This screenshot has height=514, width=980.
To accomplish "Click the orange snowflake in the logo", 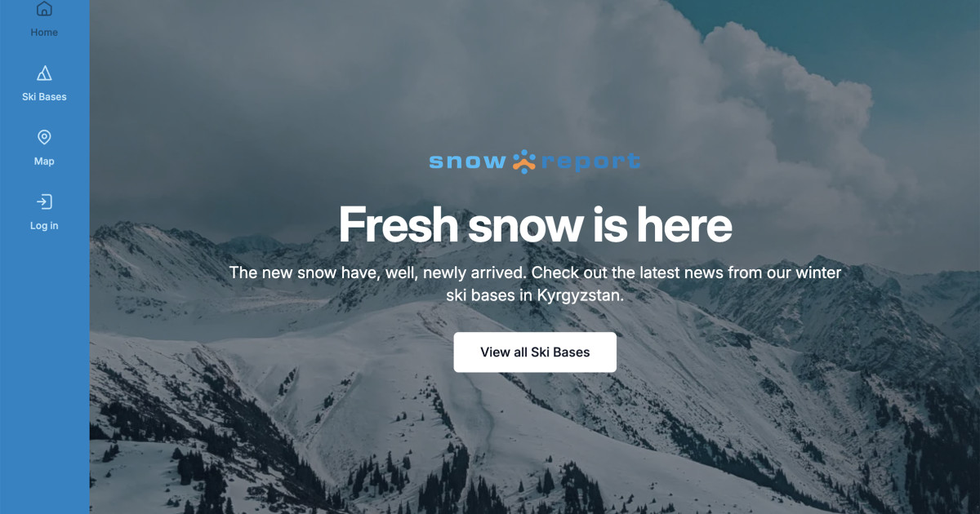I will (523, 162).
